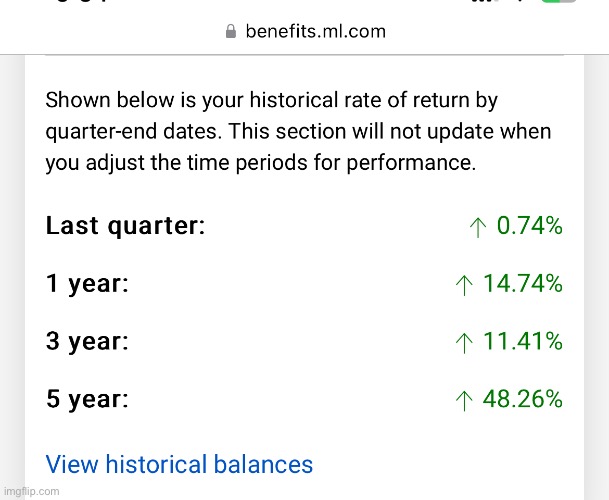609x500 pixels.
Task: Click the historical rate of return description
Action: click(x=298, y=132)
